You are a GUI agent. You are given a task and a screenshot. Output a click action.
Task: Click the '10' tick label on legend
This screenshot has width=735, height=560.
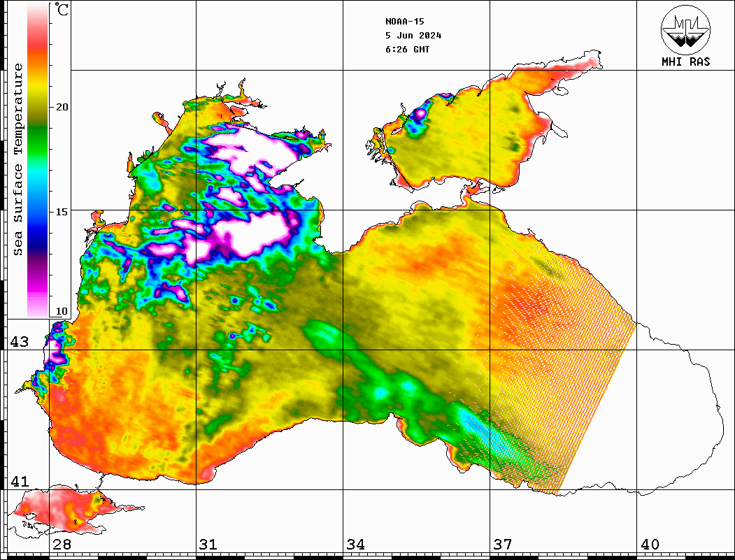point(62,311)
